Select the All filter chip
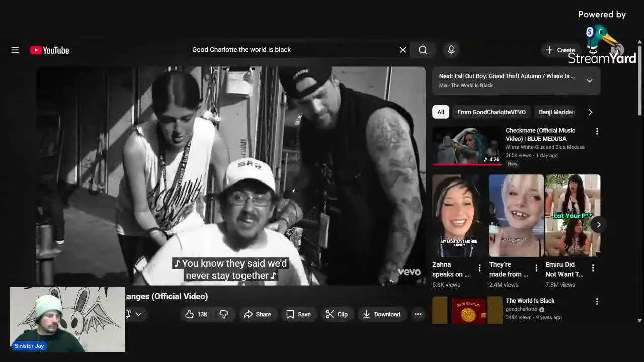 click(441, 112)
